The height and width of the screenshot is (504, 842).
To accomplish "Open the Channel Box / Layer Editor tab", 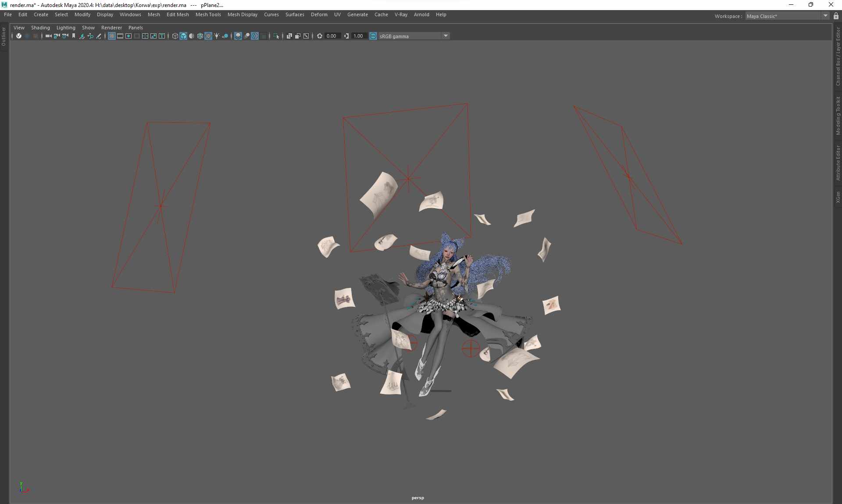I will click(838, 56).
